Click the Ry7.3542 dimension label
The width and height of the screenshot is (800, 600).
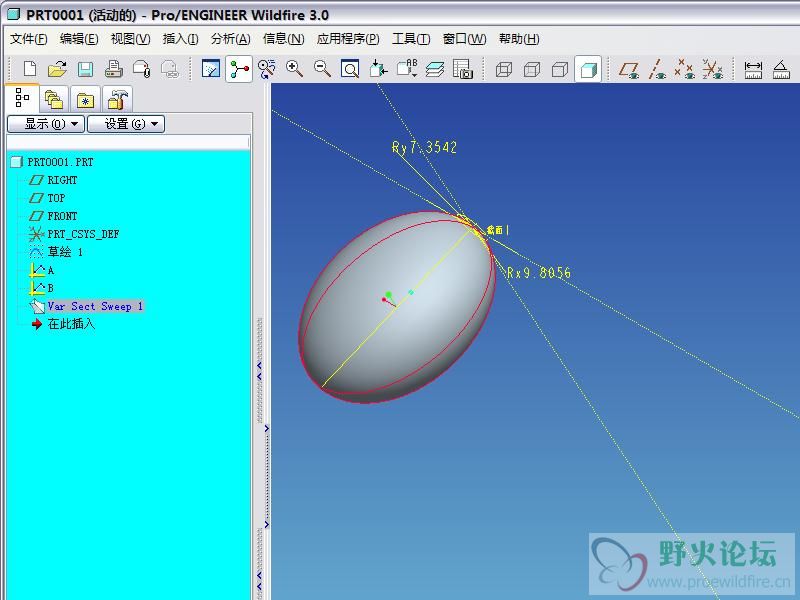[424, 147]
